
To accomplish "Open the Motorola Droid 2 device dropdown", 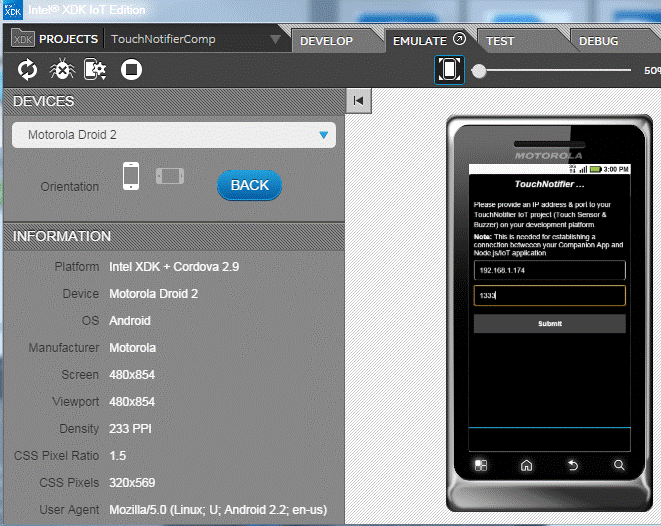I will tap(174, 135).
